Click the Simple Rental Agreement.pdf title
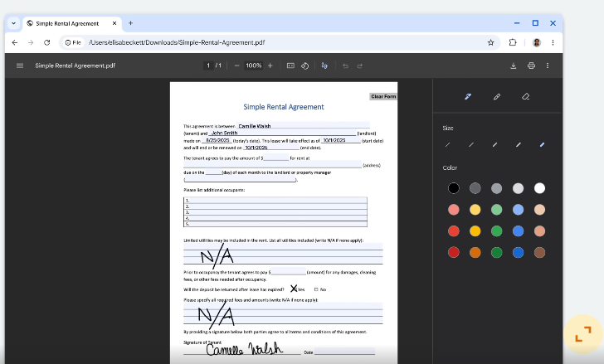Image resolution: width=604 pixels, height=364 pixels. pos(75,66)
